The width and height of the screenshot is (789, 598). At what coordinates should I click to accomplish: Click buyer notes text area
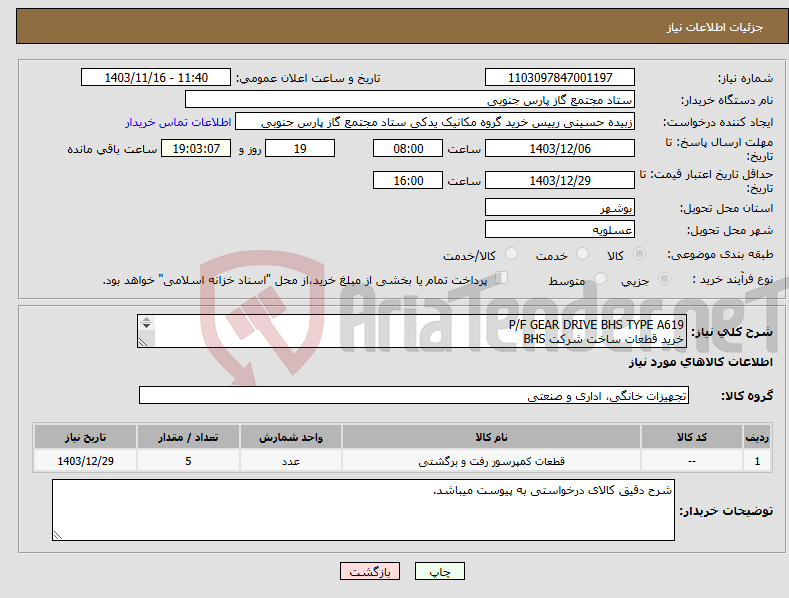click(363, 510)
